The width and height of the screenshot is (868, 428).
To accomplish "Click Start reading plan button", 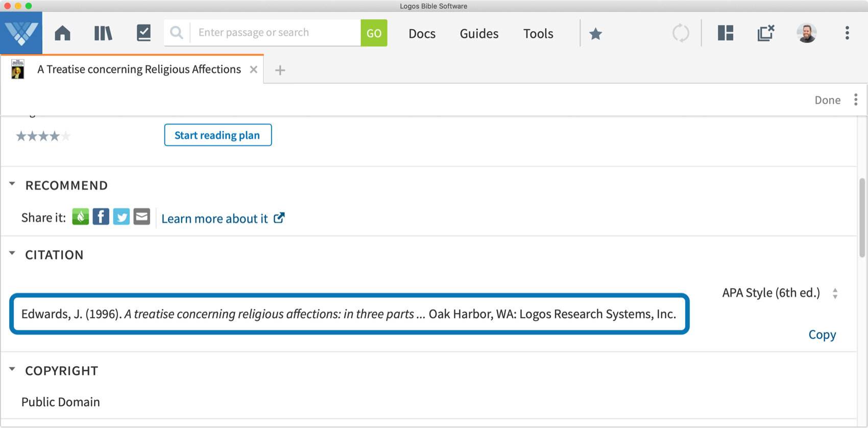I will click(x=218, y=135).
